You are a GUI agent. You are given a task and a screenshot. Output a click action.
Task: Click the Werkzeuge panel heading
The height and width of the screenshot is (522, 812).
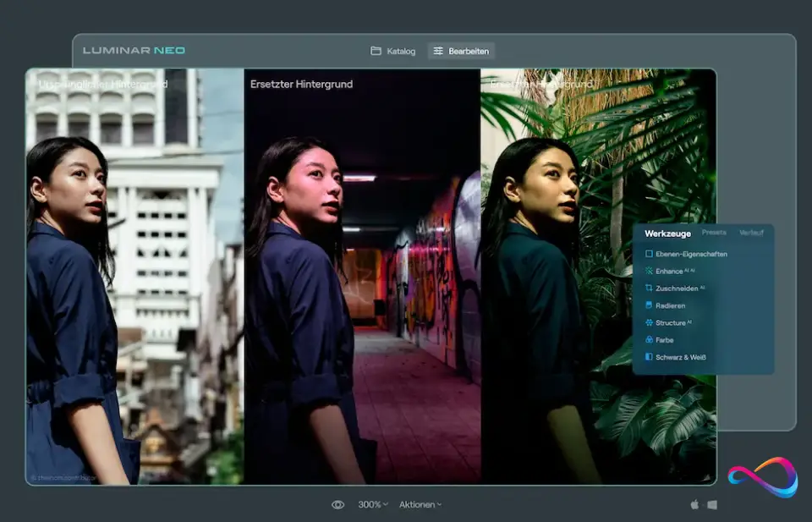667,233
